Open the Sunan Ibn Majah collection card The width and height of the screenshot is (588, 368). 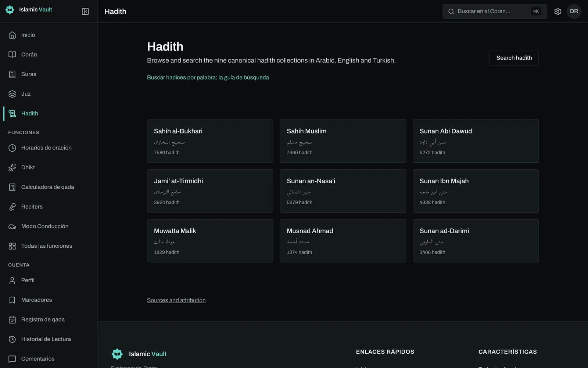pyautogui.click(x=476, y=191)
